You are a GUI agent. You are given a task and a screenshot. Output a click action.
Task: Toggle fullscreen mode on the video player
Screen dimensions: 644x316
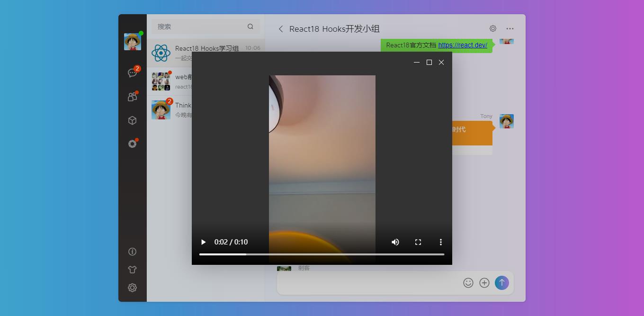[418, 242]
